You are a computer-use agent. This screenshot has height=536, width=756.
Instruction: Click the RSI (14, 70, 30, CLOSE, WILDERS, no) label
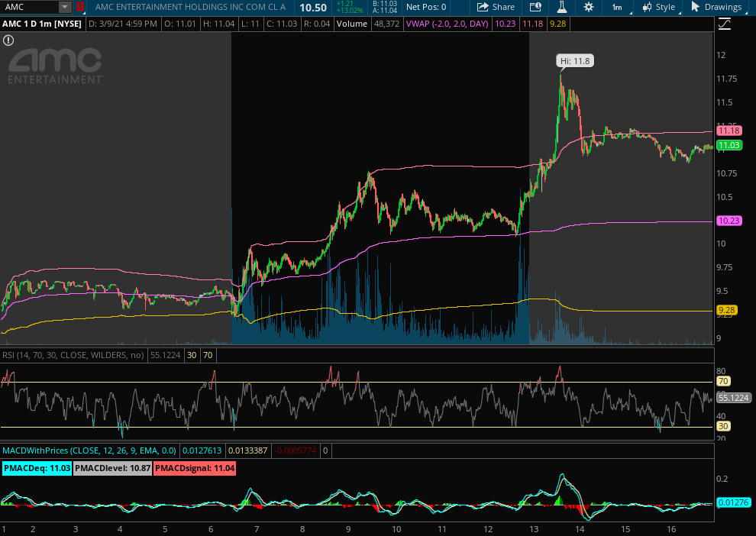[73, 355]
